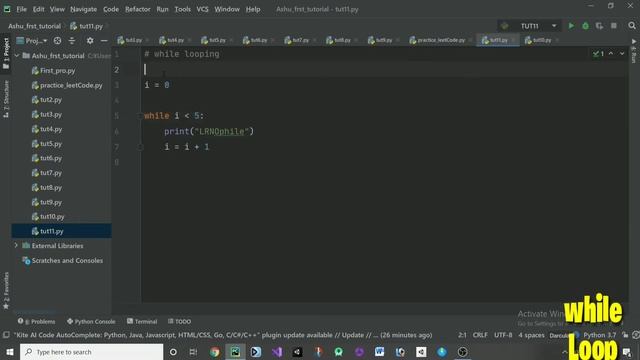This screenshot has width=640, height=360.
Task: Run the TUT11 configuration with the green arrow
Action: [571, 26]
